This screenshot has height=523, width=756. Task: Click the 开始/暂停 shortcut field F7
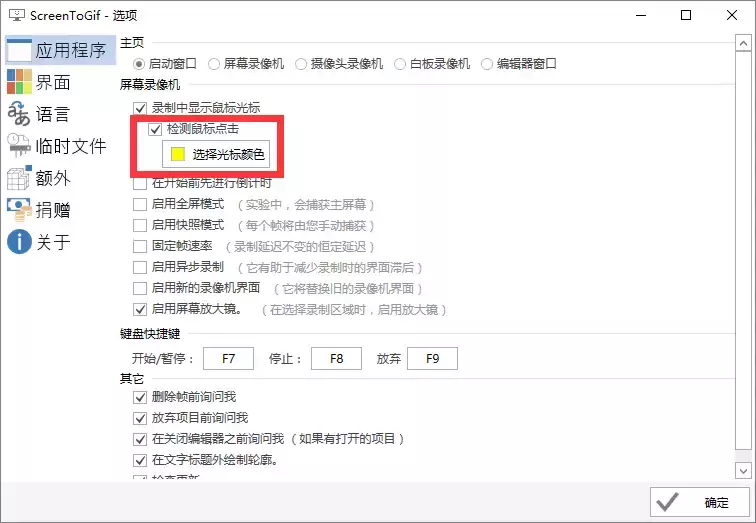[x=228, y=359]
